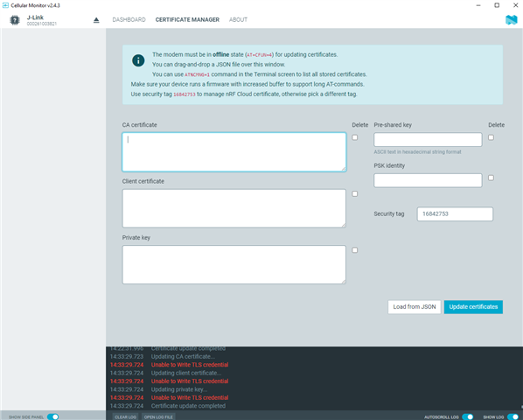Toggle Show Log switch
Screen dimensions: 523x420
513,416
